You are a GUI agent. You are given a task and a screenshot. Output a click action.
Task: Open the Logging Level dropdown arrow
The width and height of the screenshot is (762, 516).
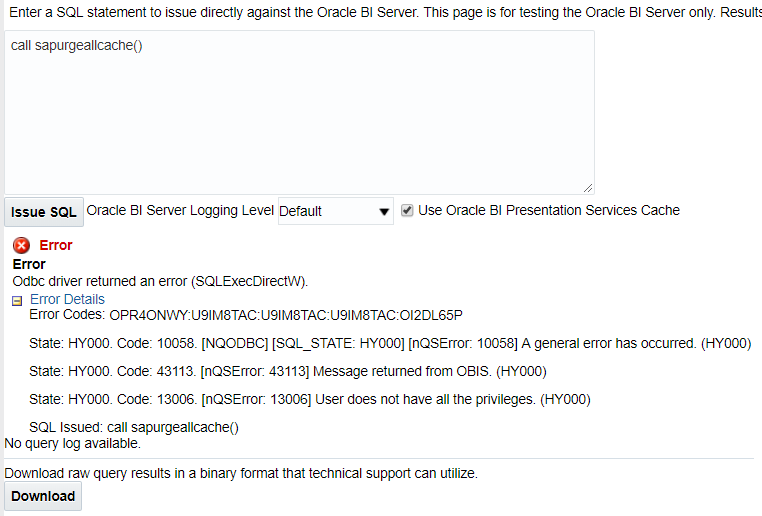tap(384, 211)
